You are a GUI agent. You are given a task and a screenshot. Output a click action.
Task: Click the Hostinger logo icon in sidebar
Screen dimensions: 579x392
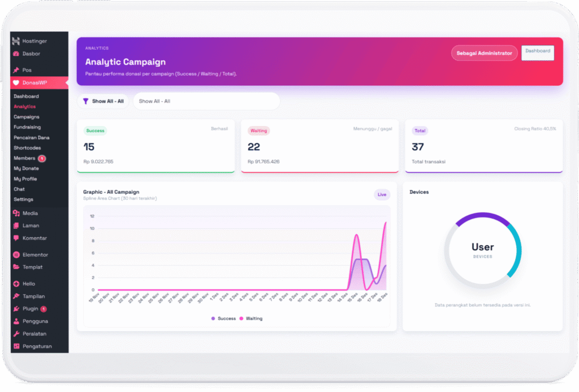tap(16, 41)
